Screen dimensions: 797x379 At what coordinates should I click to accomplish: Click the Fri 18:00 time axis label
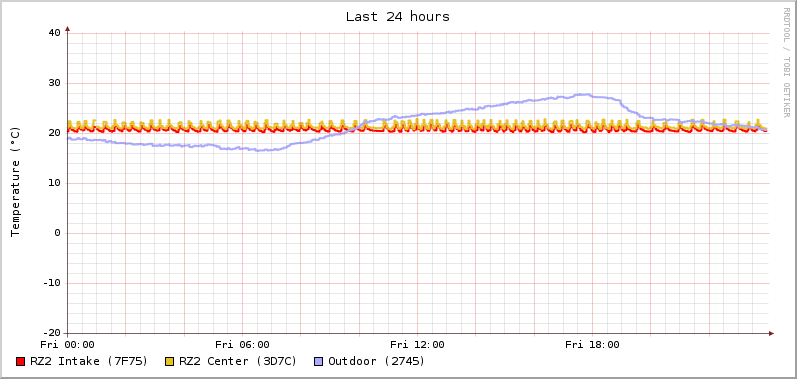pyautogui.click(x=592, y=345)
